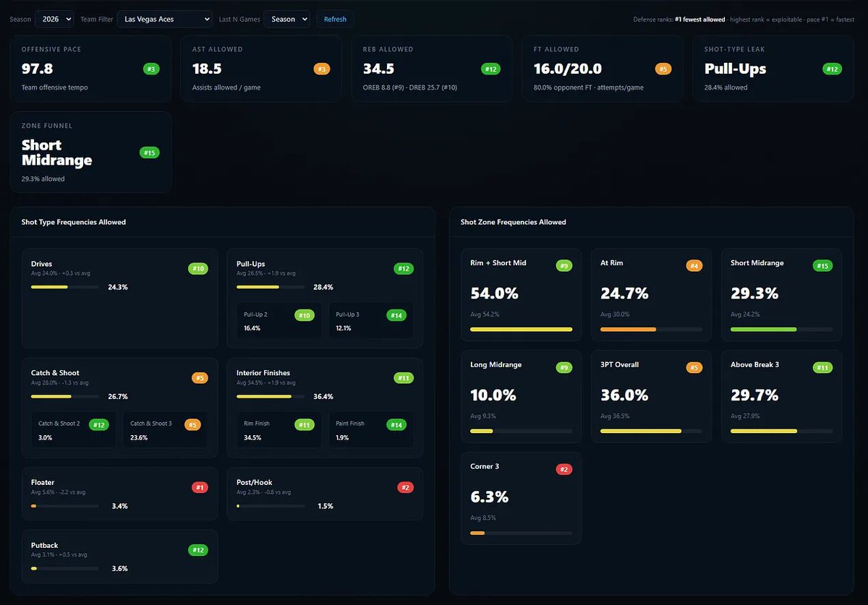Click the "Avg 30.0%" At Rim caption
The image size is (868, 605).
(615, 314)
